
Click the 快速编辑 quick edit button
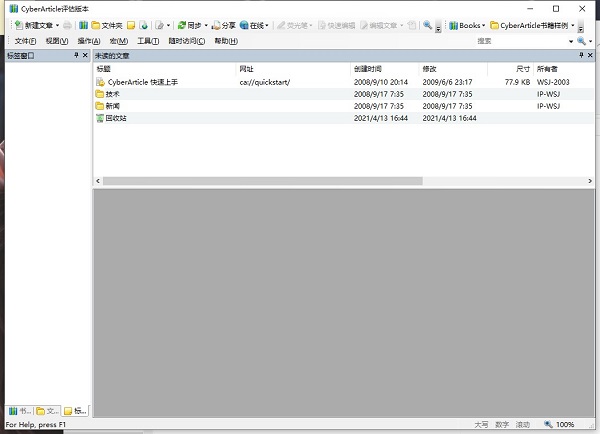pos(337,26)
